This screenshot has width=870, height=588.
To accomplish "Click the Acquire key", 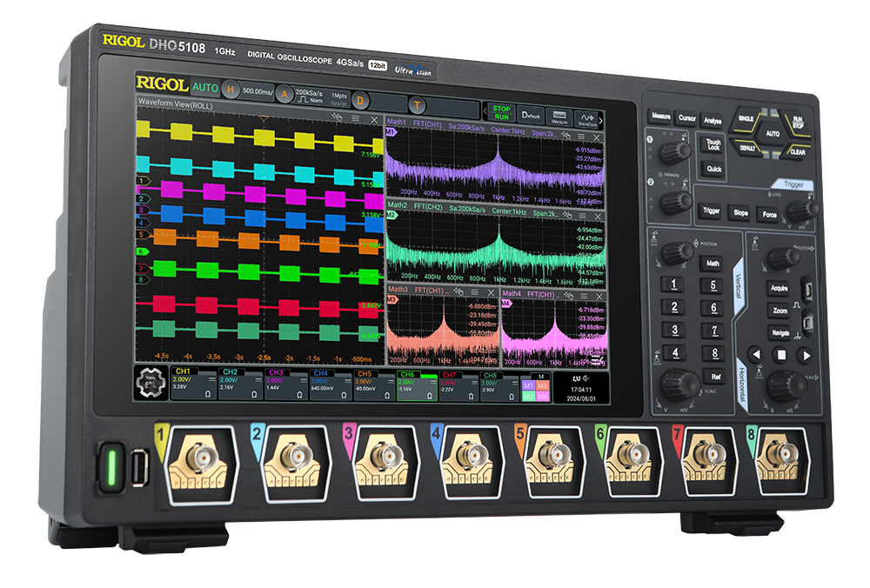I will pyautogui.click(x=779, y=288).
